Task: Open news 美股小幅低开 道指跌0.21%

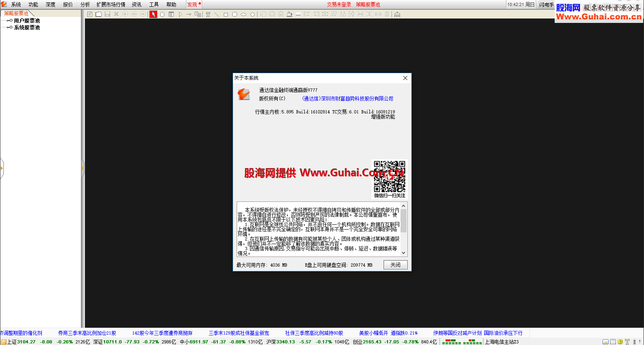Action: tap(388, 333)
